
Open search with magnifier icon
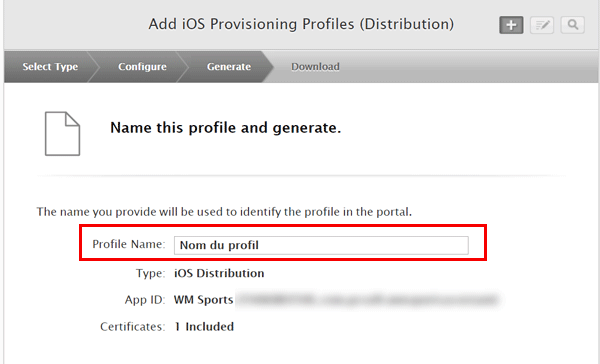572,25
